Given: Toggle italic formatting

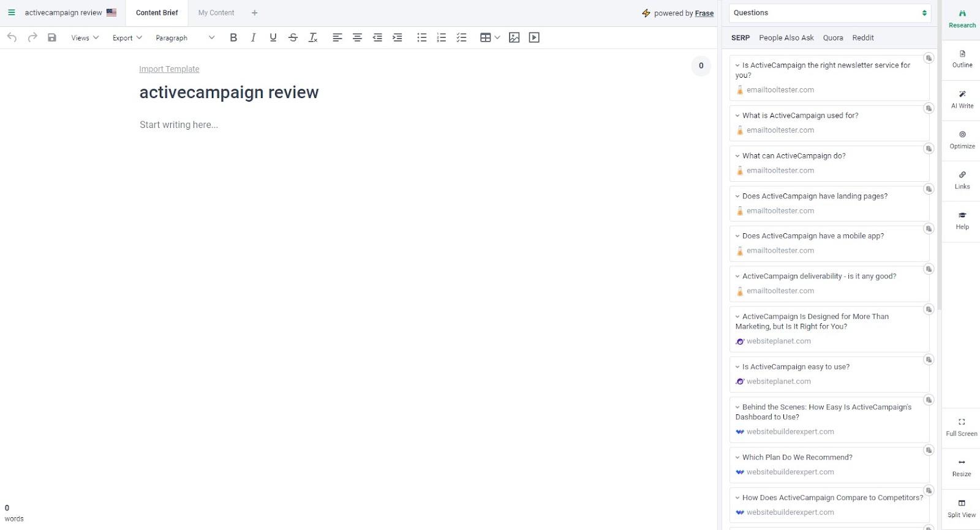Looking at the screenshot, I should click(x=253, y=37).
